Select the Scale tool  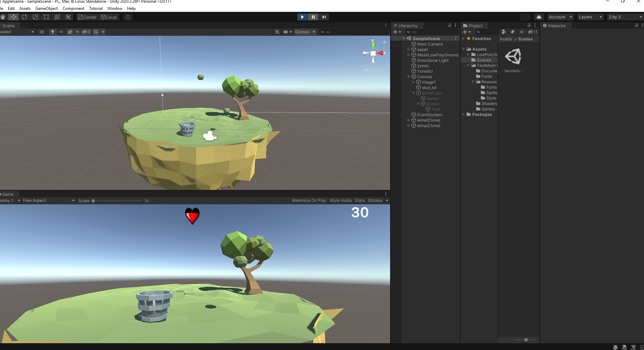coord(35,17)
